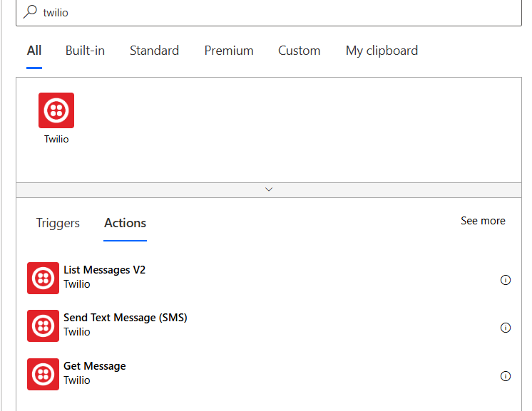Image resolution: width=532 pixels, height=411 pixels.
Task: Open the Standard connectors tab
Action: [154, 51]
